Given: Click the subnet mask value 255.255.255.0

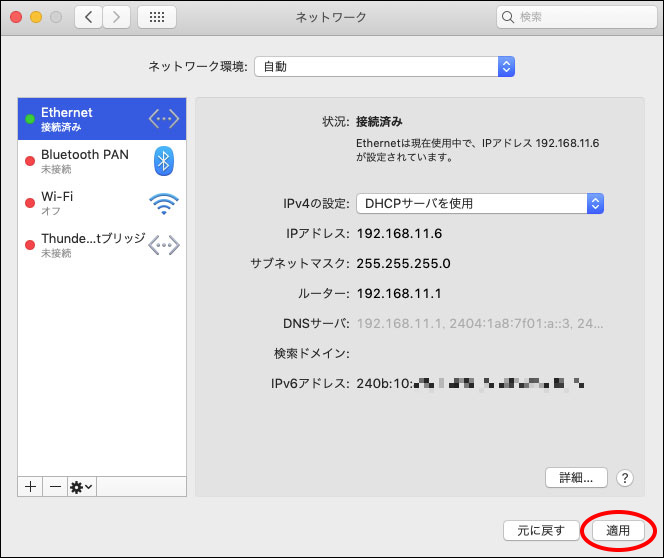Looking at the screenshot, I should click(404, 263).
